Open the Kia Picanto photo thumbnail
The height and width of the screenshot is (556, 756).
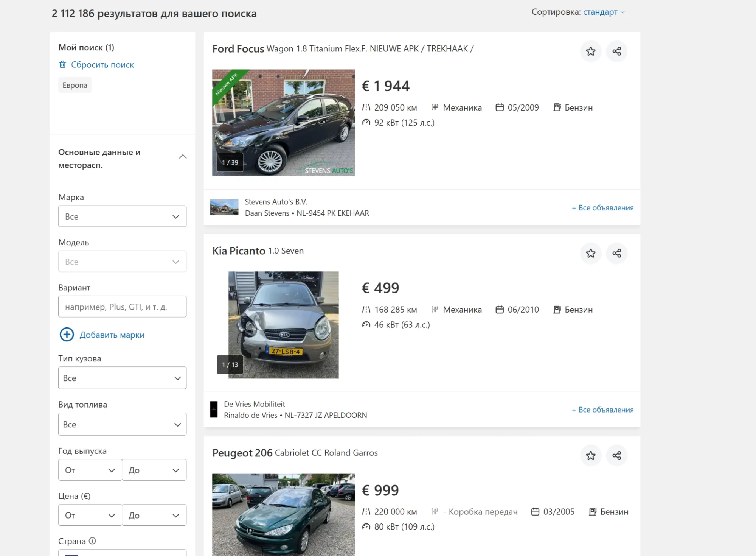pos(283,325)
